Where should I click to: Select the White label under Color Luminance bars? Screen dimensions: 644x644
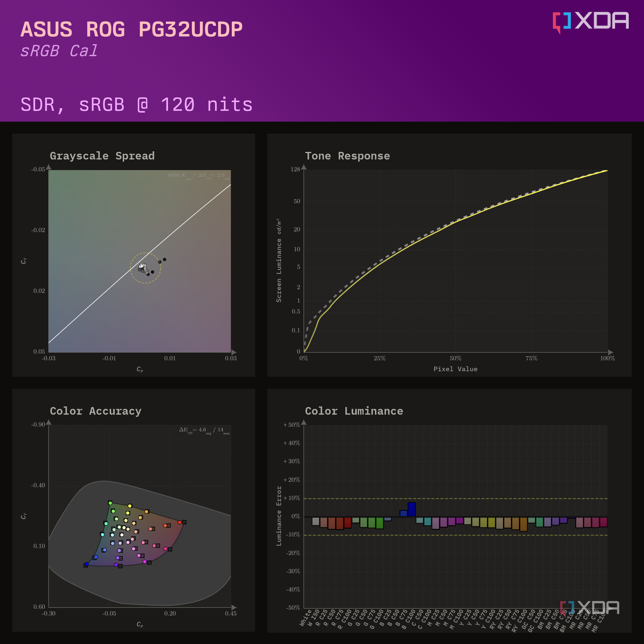pos(306,618)
